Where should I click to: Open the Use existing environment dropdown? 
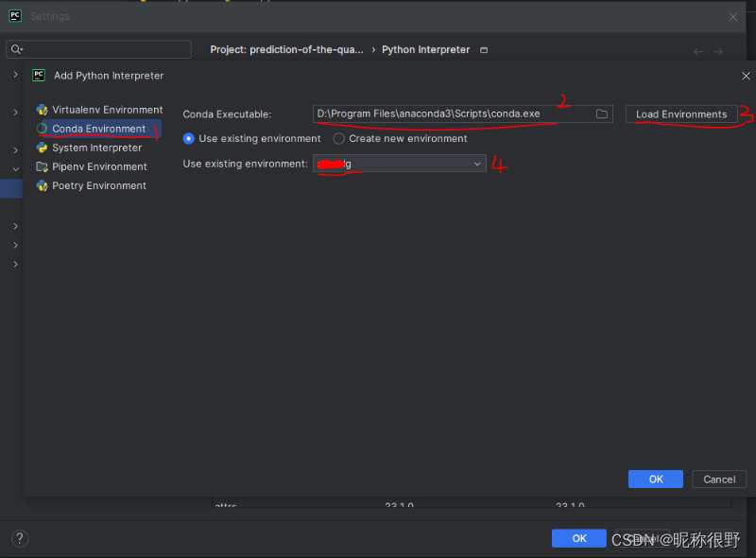pos(477,163)
